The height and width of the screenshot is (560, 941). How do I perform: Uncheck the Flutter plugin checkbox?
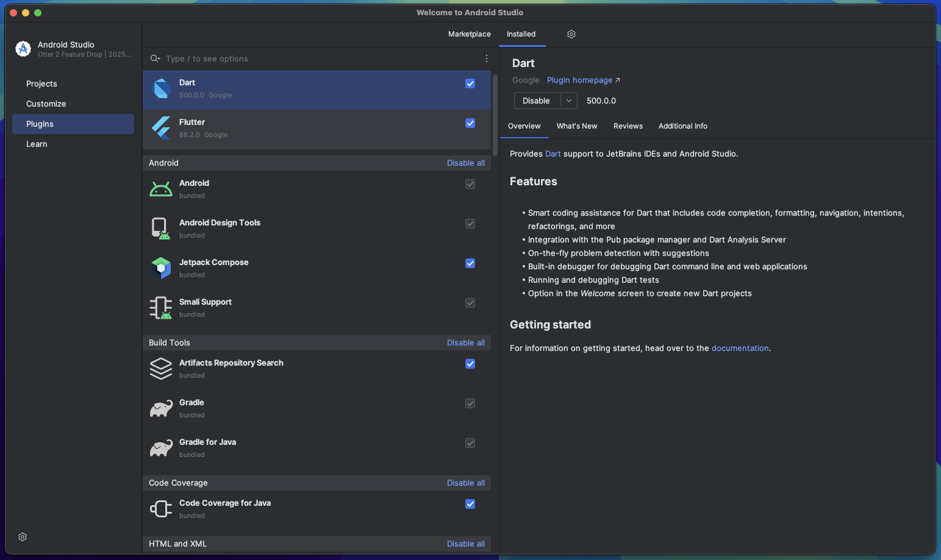tap(470, 123)
